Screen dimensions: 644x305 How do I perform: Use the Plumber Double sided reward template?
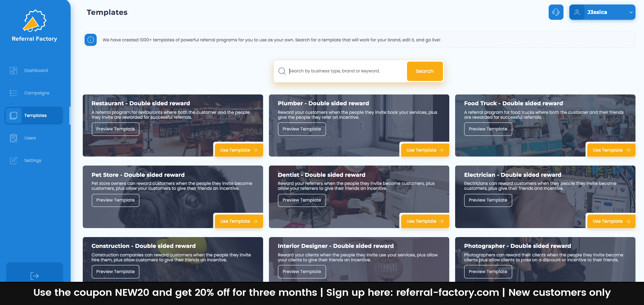[x=425, y=150]
